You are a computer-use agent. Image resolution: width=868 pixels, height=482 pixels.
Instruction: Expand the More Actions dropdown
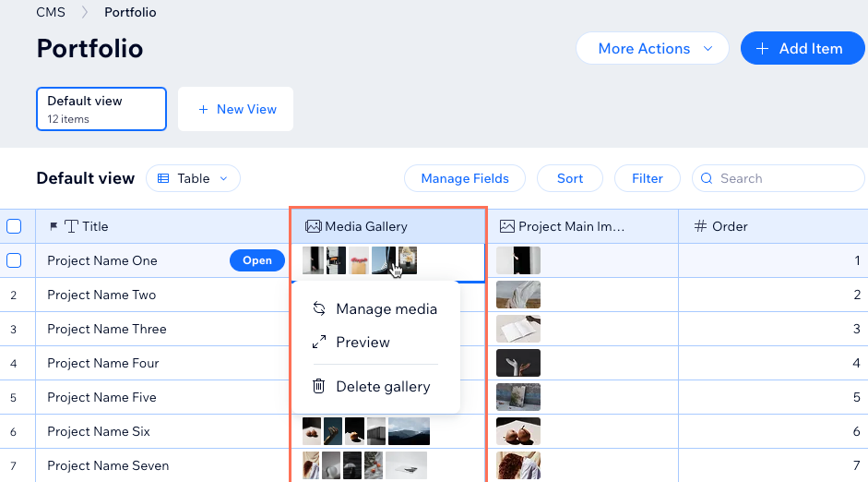(652, 48)
